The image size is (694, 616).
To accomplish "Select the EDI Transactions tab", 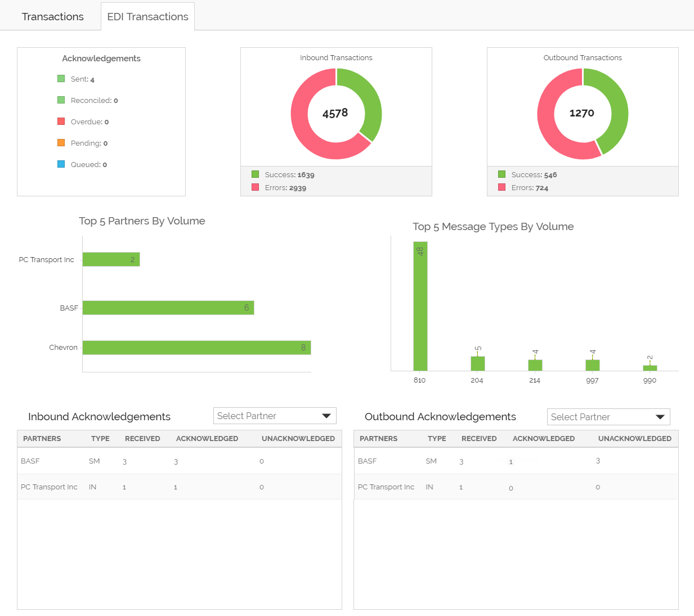I will click(147, 17).
